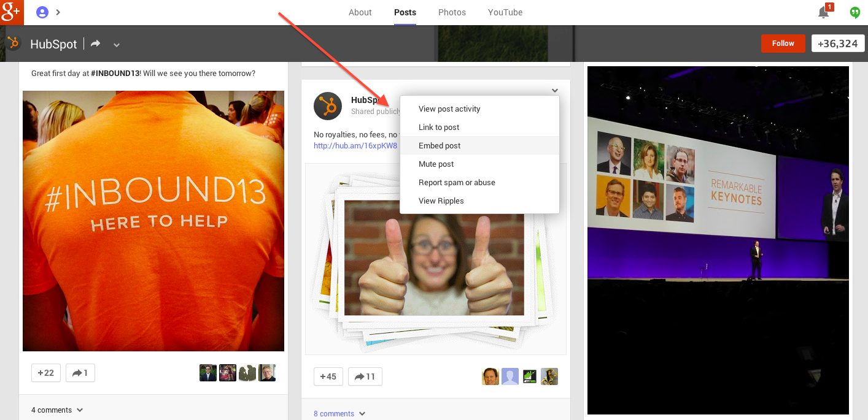Expand the dropdown arrow beside the share icon
This screenshot has height=420, width=868.
(116, 44)
